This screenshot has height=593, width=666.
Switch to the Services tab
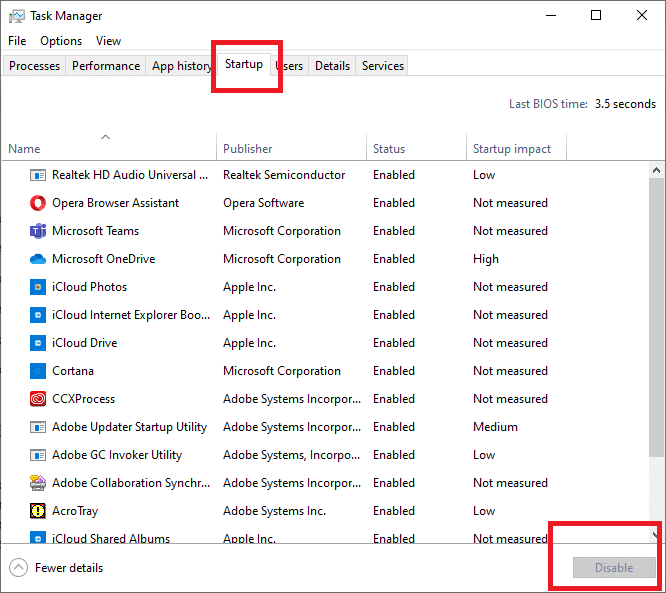pyautogui.click(x=383, y=66)
